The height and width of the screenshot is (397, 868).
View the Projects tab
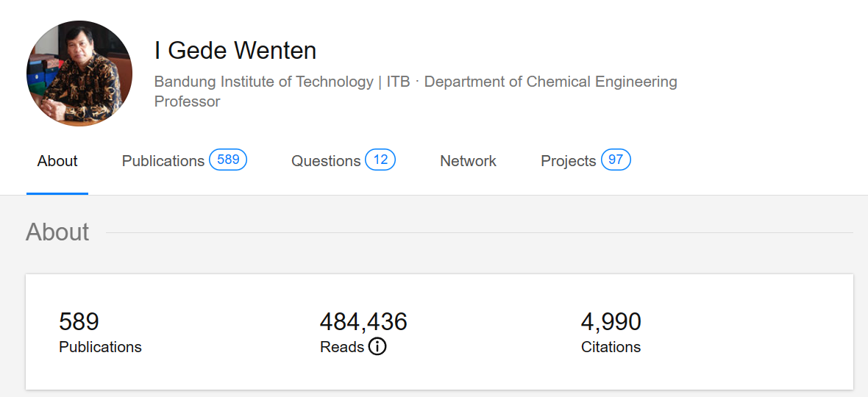[x=568, y=161]
